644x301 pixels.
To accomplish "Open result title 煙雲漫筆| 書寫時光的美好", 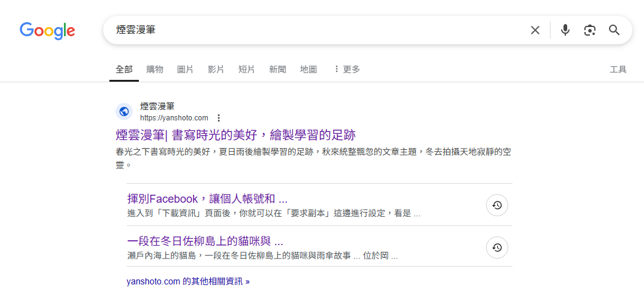I will click(x=236, y=135).
